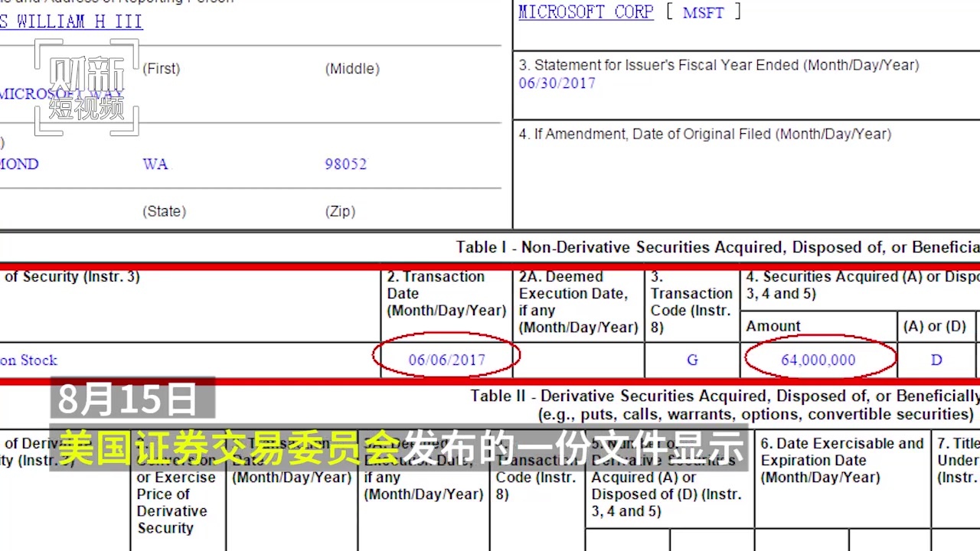Select the '3. Transaction Code (Instr. 8)' header
Viewport: 980px width, 551px height.
coord(691,302)
